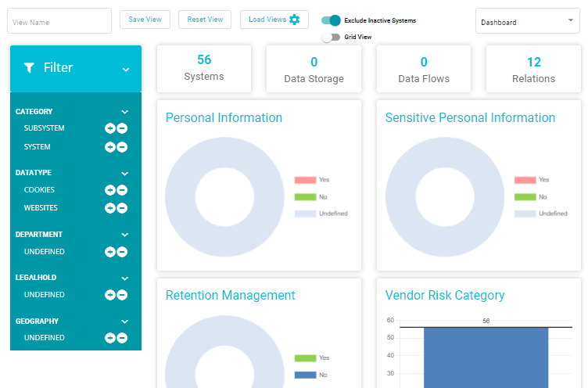Click the Retention Management heading
Image resolution: width=588 pixels, height=388 pixels.
click(230, 296)
